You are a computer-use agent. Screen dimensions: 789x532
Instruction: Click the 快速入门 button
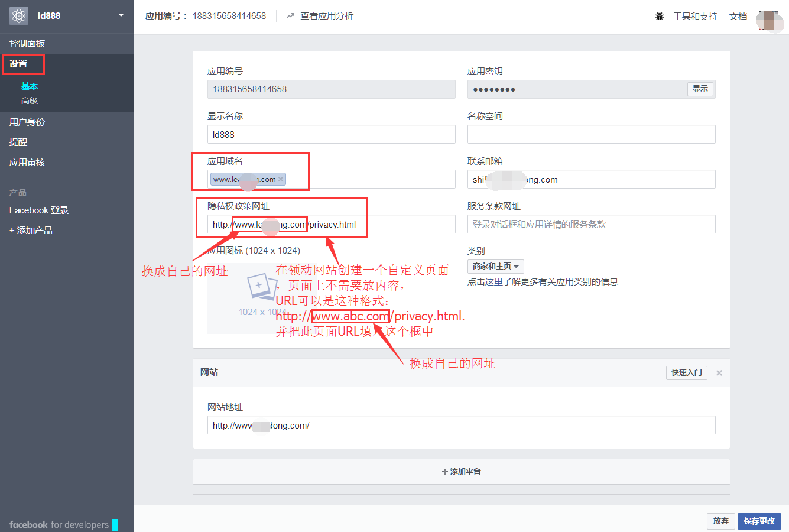pos(686,372)
